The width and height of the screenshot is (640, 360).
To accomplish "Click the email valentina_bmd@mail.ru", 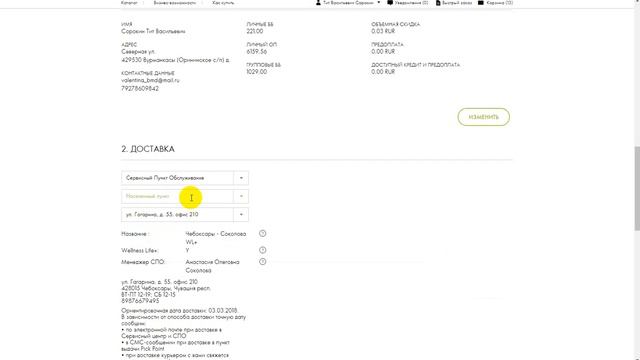I will click(150, 80).
